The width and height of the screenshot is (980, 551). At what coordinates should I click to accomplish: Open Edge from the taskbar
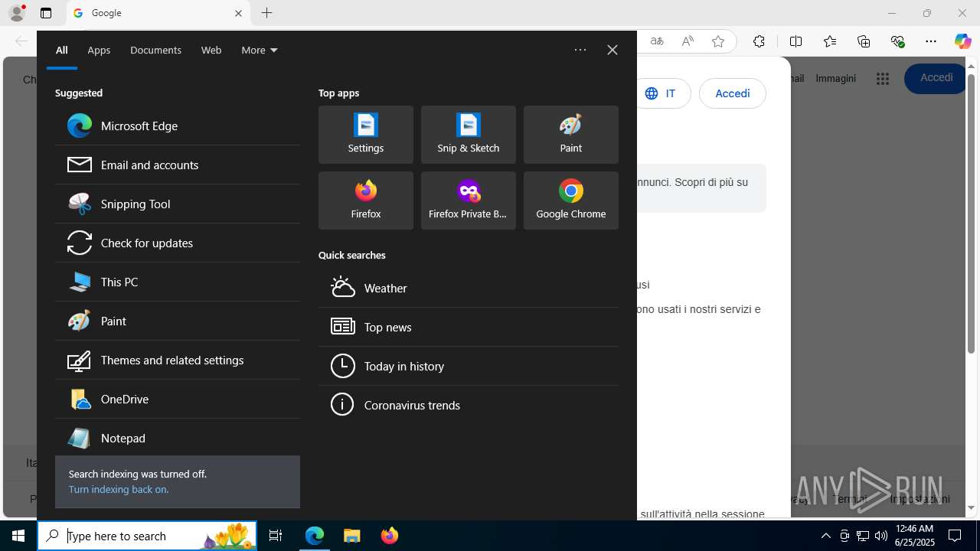[x=315, y=536]
